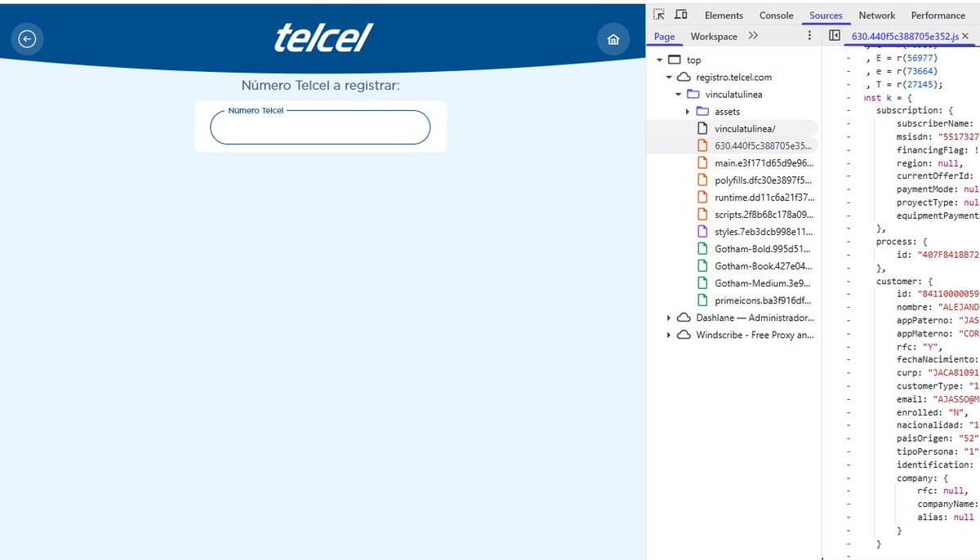Open the Console tab in DevTools
980x560 pixels.
click(776, 16)
